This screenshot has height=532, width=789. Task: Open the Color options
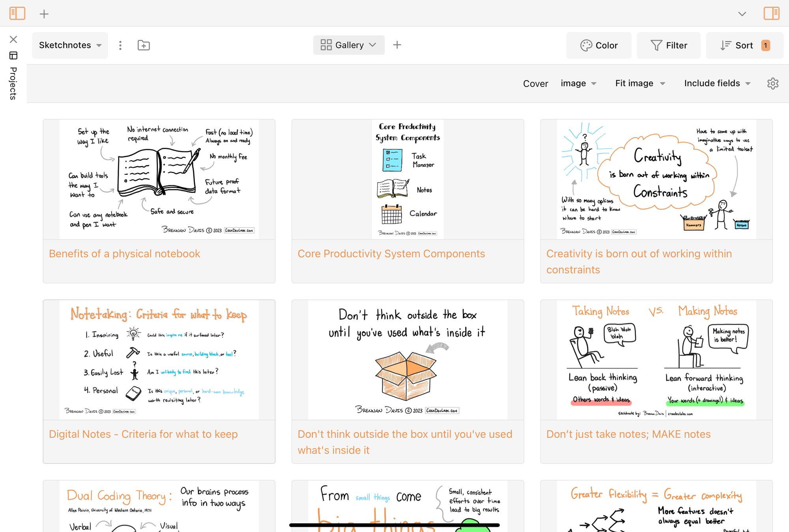pos(599,45)
